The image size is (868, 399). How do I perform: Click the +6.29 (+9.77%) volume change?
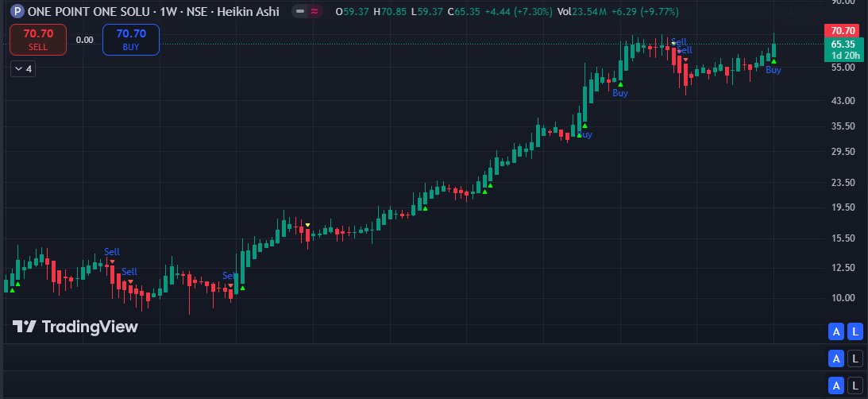(644, 12)
